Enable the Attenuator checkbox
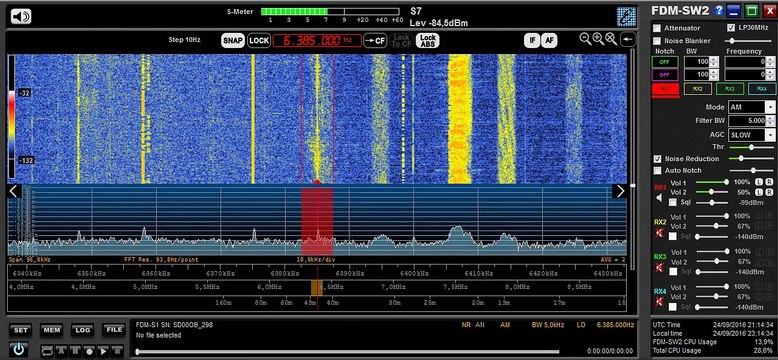This screenshot has width=778, height=360. (x=657, y=28)
